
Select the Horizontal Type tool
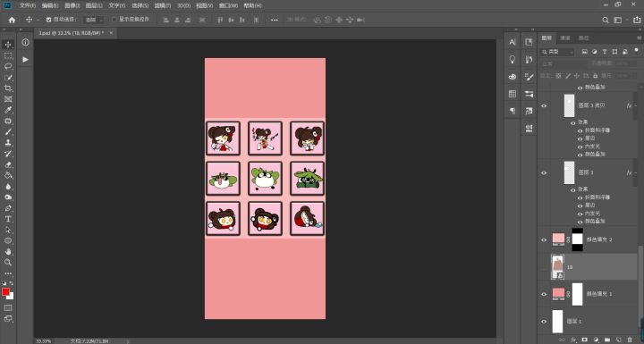coord(8,219)
